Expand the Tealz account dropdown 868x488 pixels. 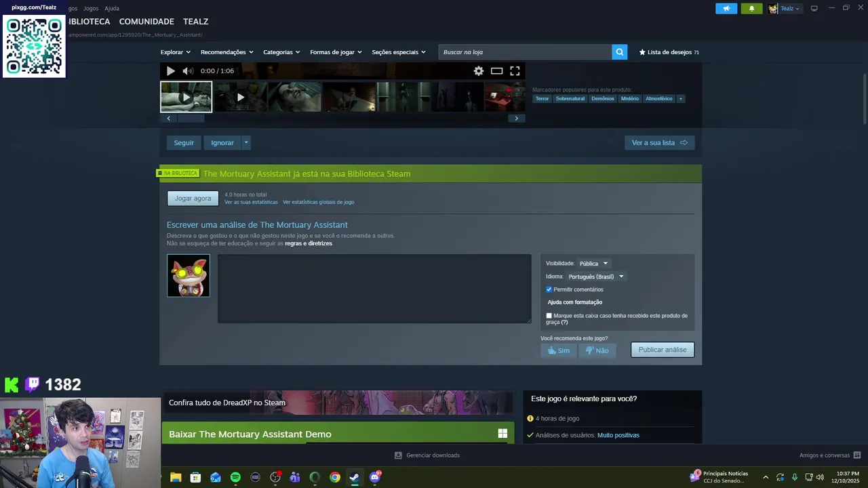click(x=790, y=9)
